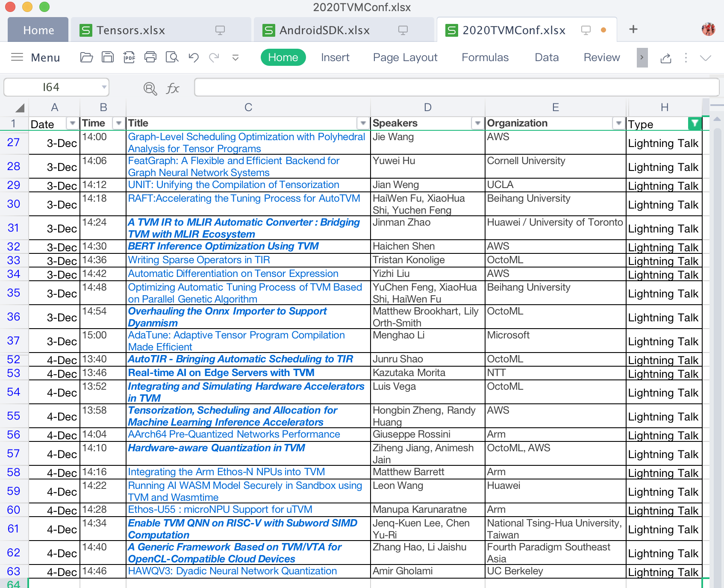Open Writing Sparse Operators in TIR link
This screenshot has width=724, height=588.
coord(199,260)
